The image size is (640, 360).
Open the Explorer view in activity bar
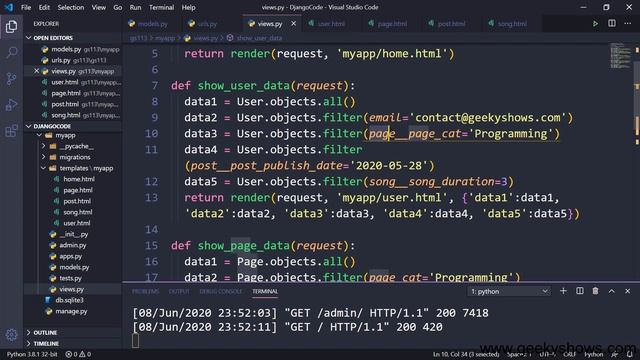[11, 27]
